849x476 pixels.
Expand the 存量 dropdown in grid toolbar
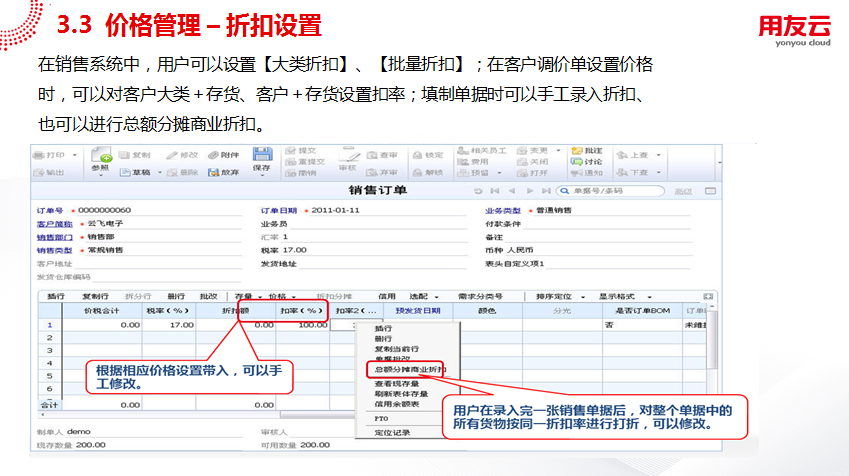coord(246,296)
